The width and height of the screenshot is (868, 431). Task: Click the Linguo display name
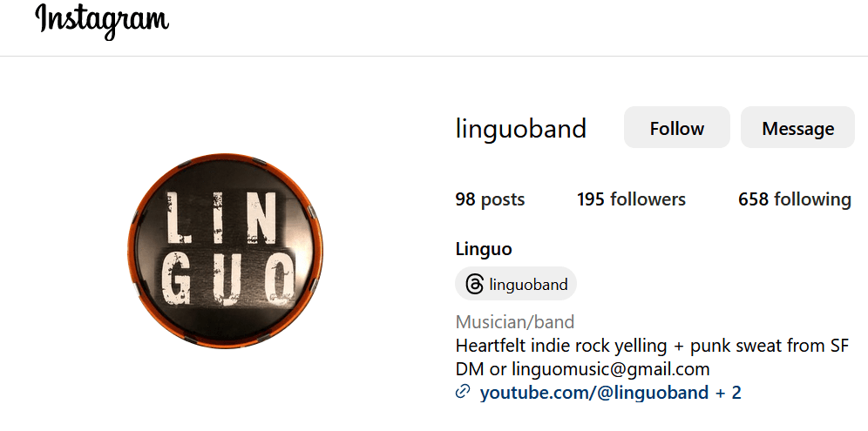click(x=484, y=249)
